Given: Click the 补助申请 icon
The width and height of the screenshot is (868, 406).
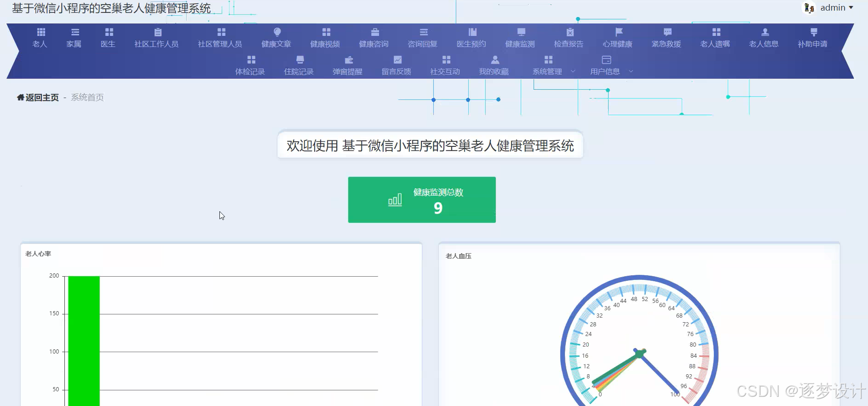Looking at the screenshot, I should [x=814, y=32].
